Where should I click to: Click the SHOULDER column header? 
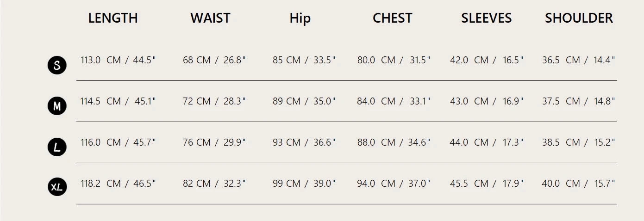coord(579,18)
